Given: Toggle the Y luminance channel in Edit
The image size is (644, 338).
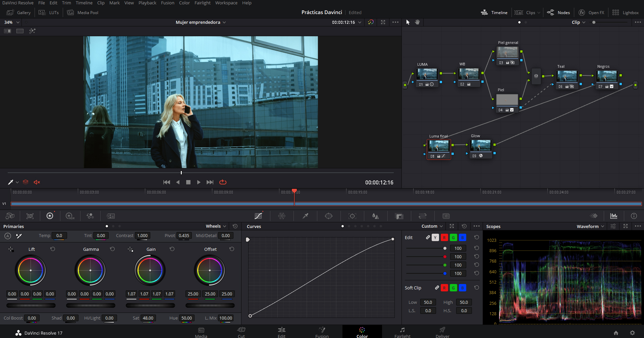Looking at the screenshot, I should [x=435, y=237].
